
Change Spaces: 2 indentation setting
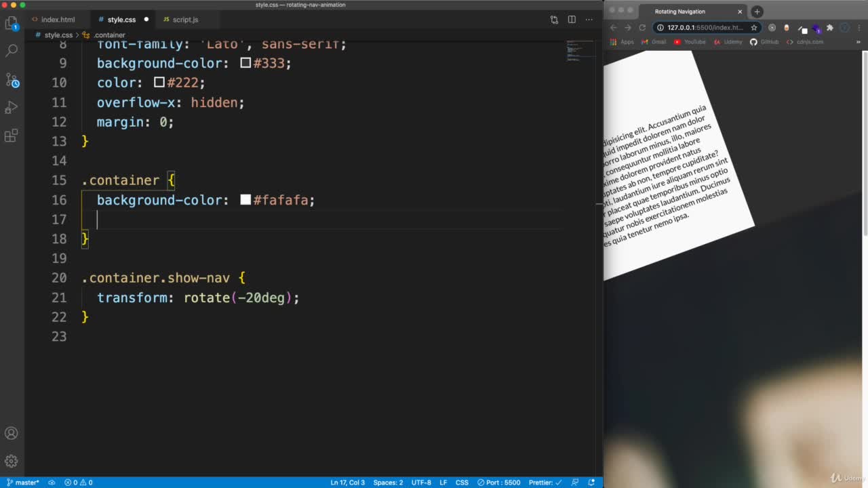tap(388, 483)
